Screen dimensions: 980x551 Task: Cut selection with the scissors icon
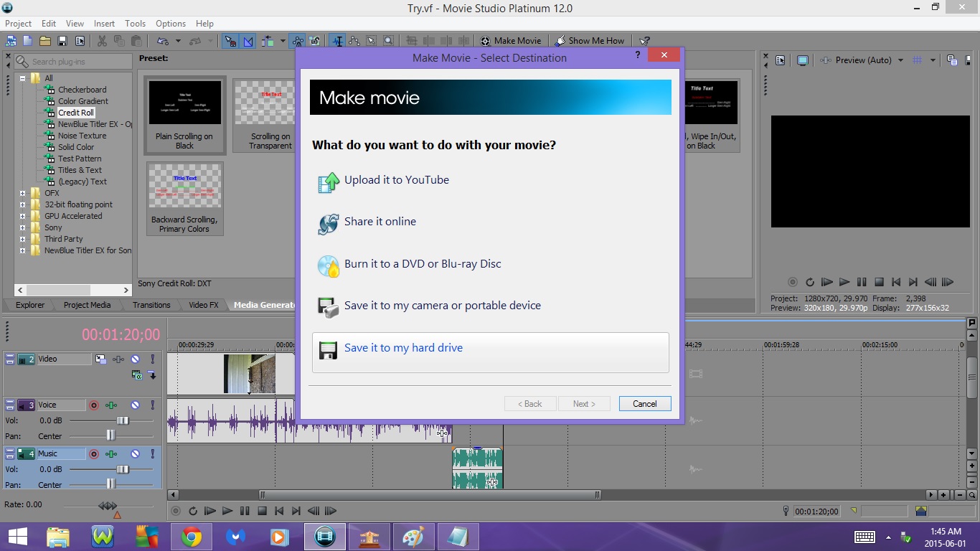tap(102, 41)
